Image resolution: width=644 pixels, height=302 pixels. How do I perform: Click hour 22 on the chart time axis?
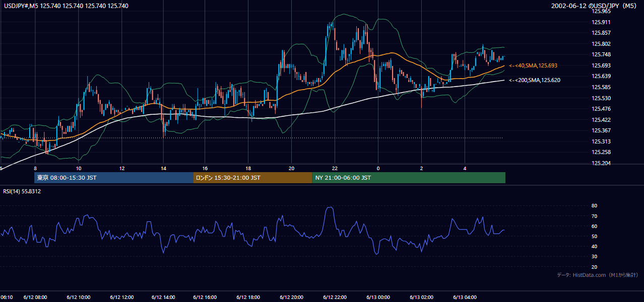[335, 168]
